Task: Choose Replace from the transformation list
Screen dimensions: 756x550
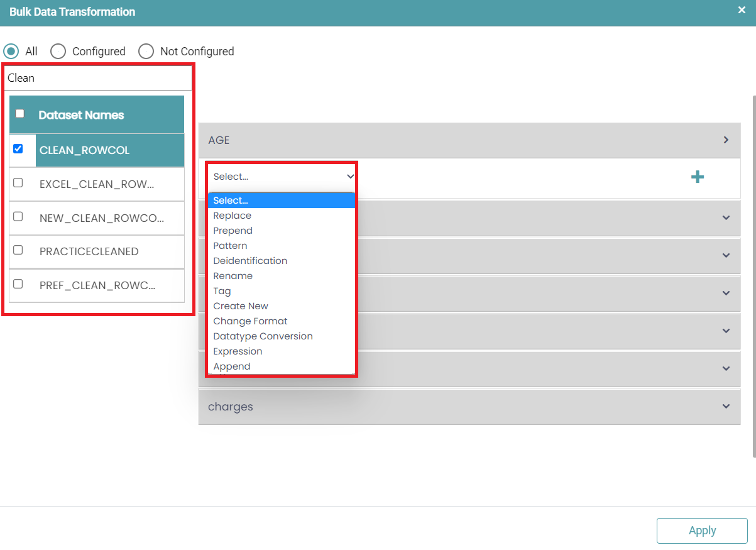Action: [232, 216]
